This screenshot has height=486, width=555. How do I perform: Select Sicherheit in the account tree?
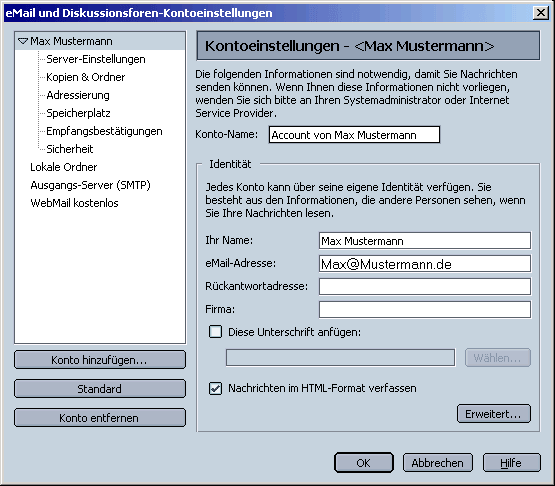click(70, 149)
